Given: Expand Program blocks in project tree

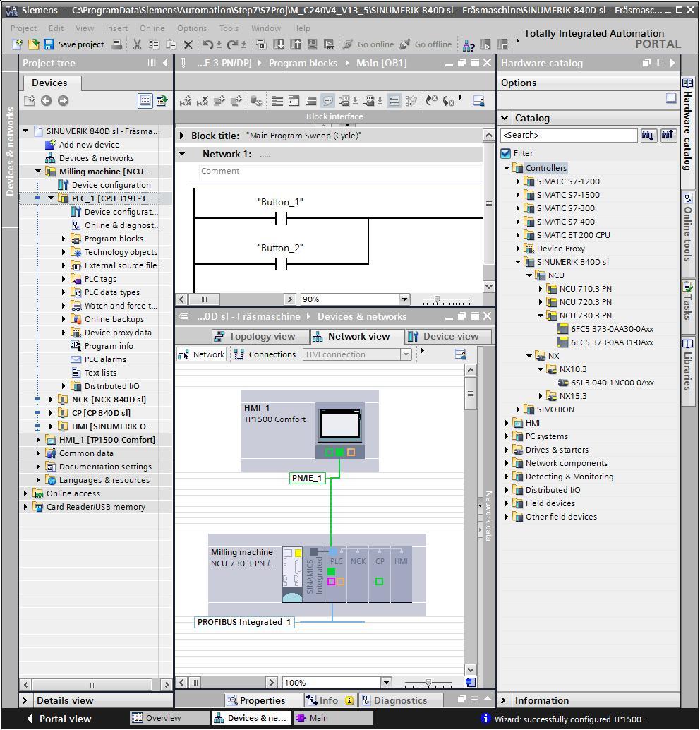Looking at the screenshot, I should pos(64,239).
